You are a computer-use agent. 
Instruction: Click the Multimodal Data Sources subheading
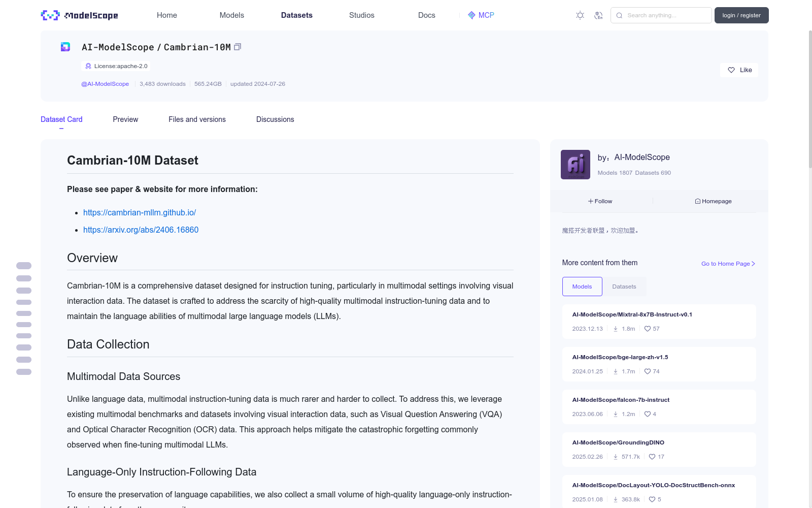[124, 376]
